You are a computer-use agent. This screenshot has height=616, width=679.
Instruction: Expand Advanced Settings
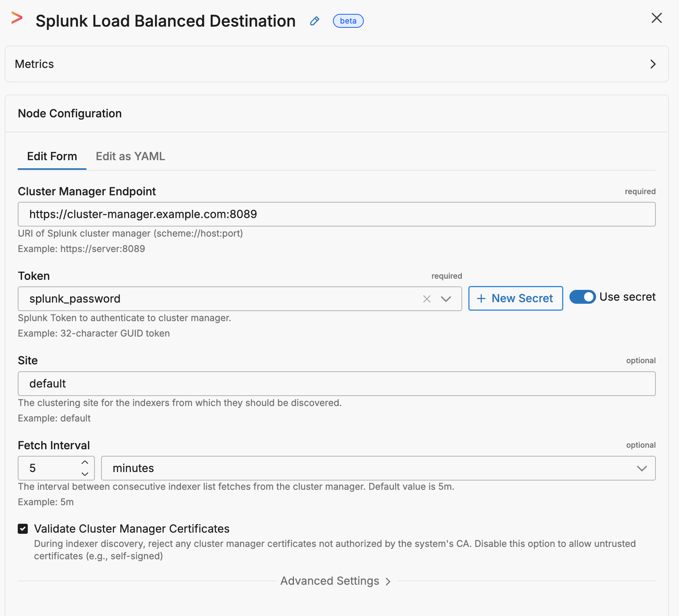[x=335, y=581]
